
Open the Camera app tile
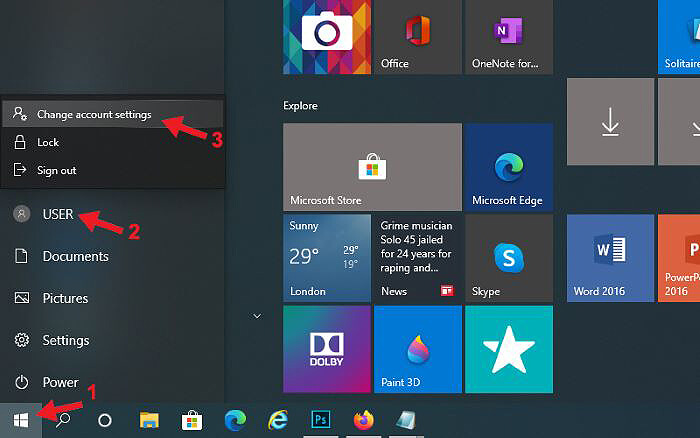[327, 37]
